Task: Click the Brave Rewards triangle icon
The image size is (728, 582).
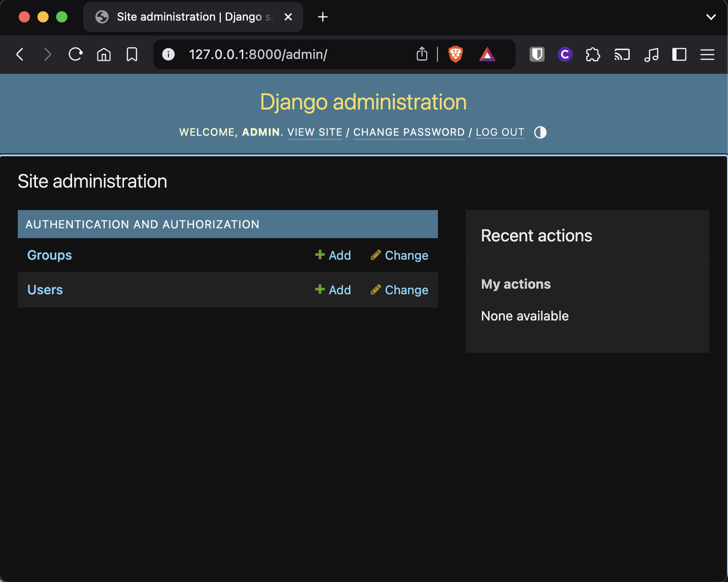Action: (487, 54)
